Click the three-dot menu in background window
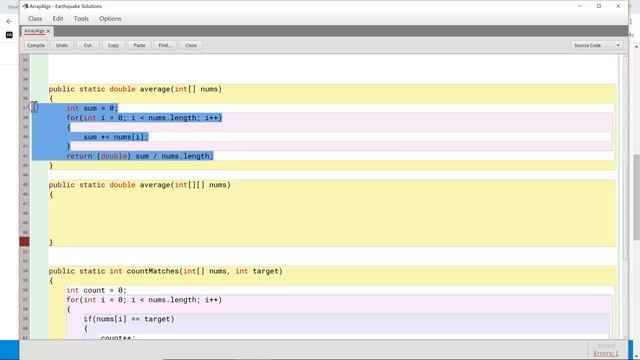 point(631,21)
